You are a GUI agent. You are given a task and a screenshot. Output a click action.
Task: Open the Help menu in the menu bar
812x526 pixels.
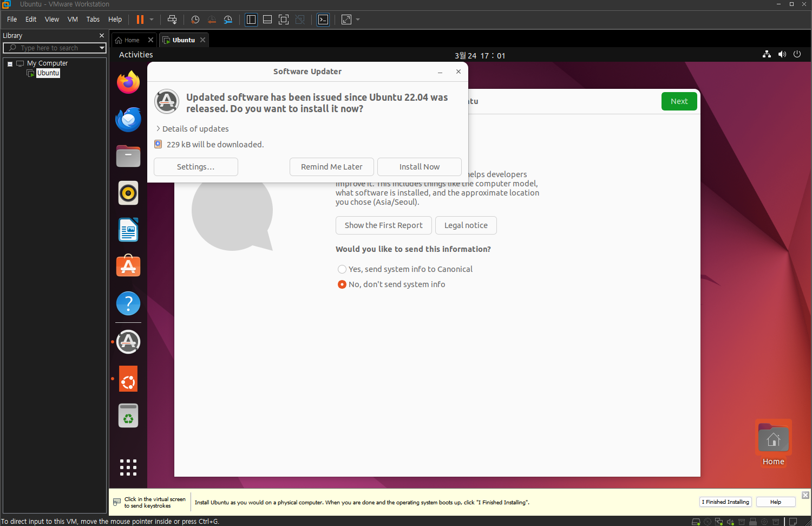click(115, 20)
